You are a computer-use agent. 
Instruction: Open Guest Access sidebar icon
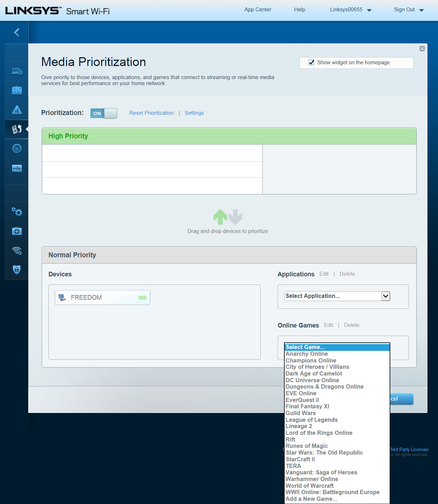point(17,90)
